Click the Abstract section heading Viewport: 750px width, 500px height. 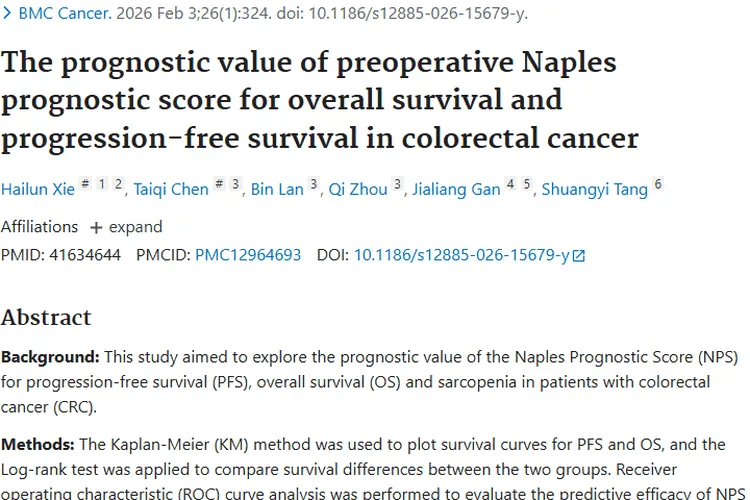[46, 318]
